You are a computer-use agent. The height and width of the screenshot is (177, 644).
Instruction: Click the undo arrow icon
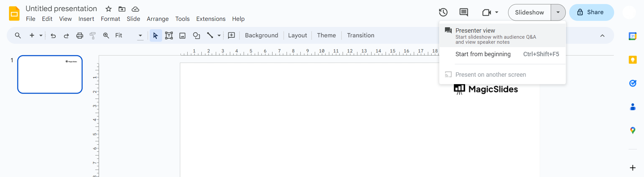[x=53, y=36]
